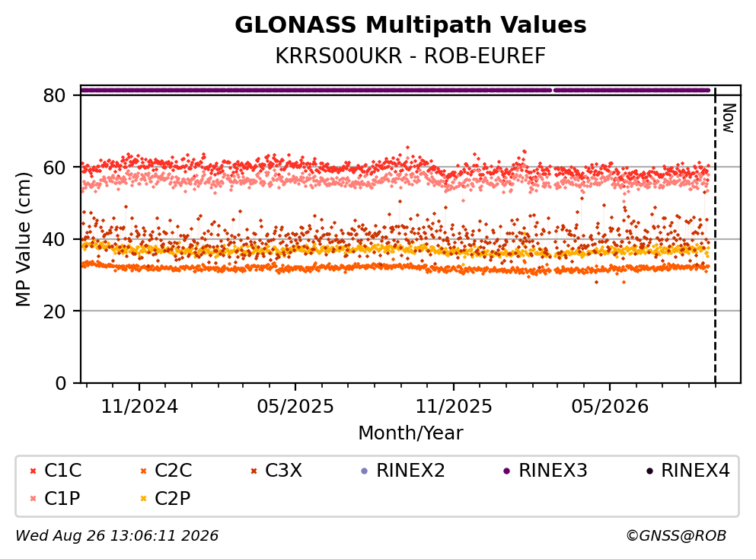Click the 11/2024 x-axis tick label
Image resolution: width=756 pixels, height=559 pixels.
[139, 407]
